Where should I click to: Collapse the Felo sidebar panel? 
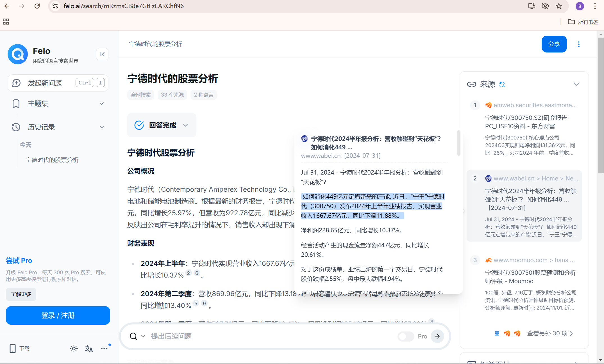102,54
